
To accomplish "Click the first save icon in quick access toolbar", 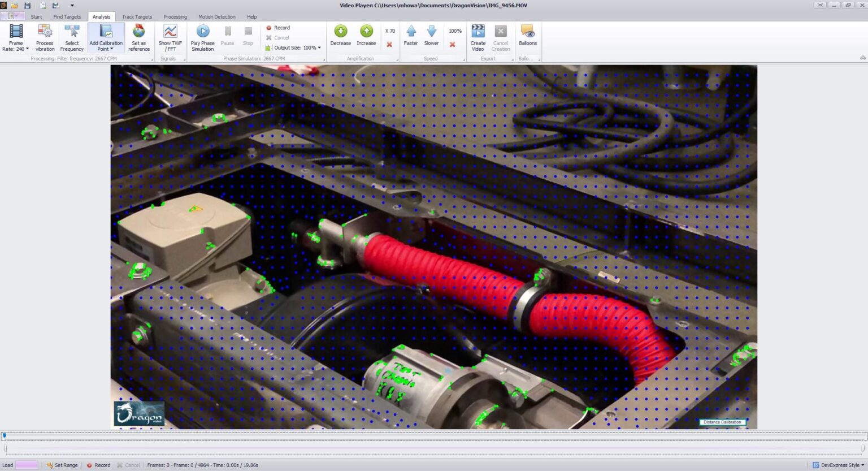I will click(27, 5).
